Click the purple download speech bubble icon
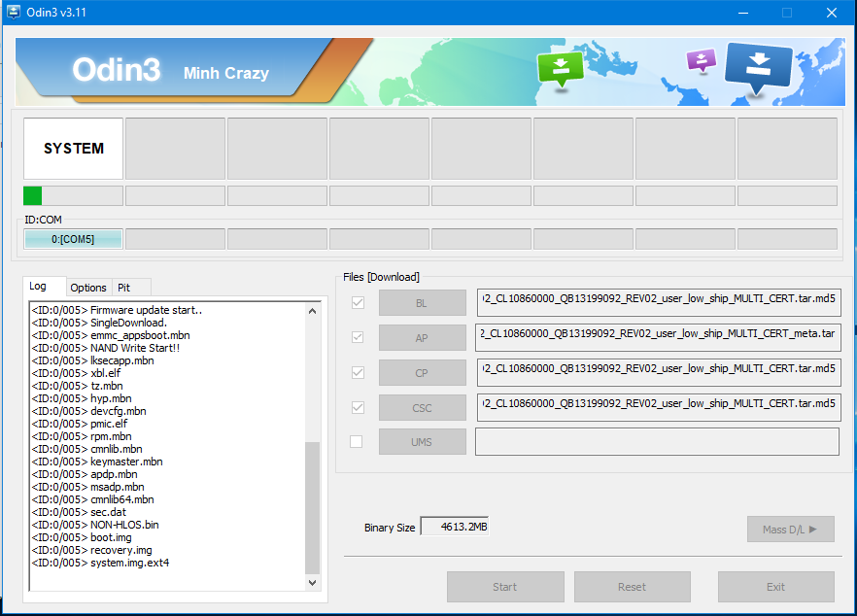This screenshot has width=857, height=616. pyautogui.click(x=701, y=60)
